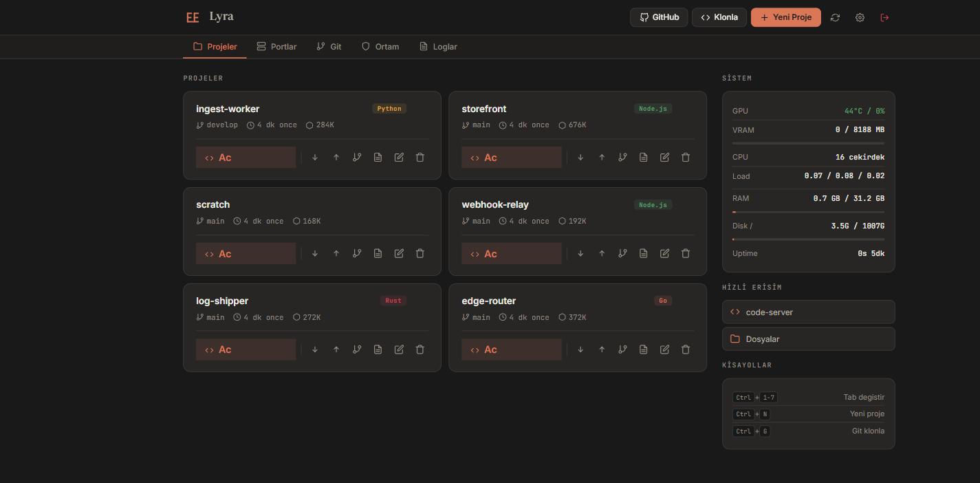This screenshot has width=980, height=483.
Task: Select the Ortam tab
Action: tap(380, 47)
